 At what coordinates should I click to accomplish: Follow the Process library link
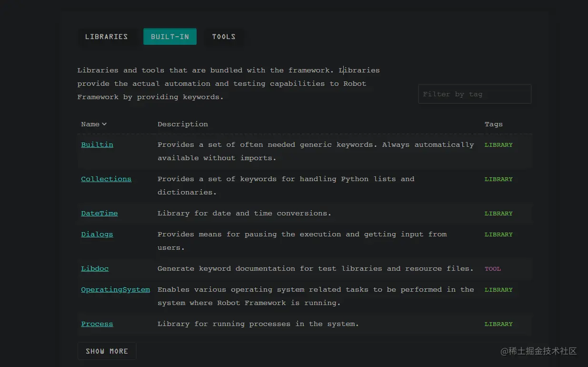pyautogui.click(x=97, y=324)
